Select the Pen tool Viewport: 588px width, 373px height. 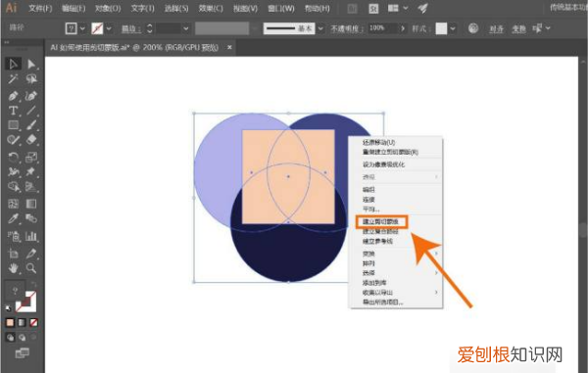coord(13,96)
